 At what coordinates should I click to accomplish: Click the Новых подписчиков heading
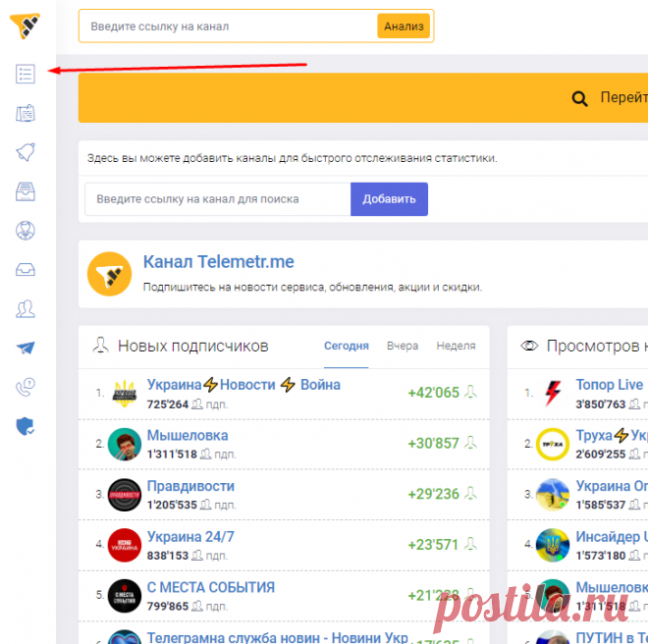pyautogui.click(x=193, y=346)
